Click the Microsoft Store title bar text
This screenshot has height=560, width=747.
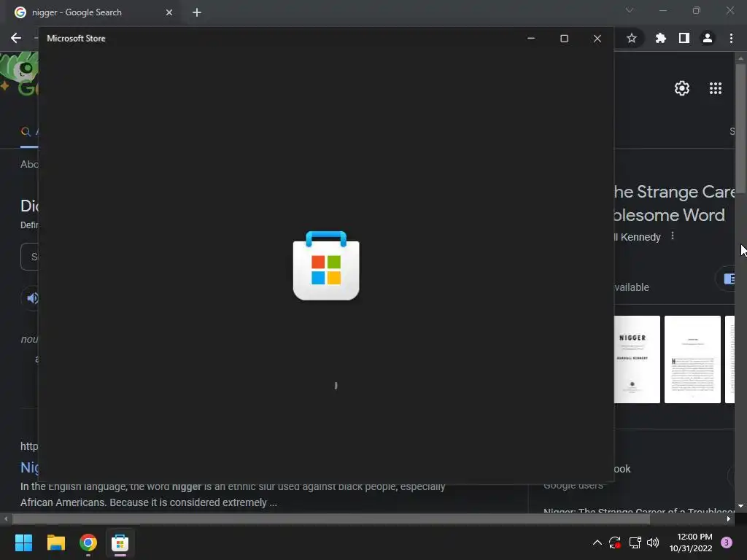point(76,39)
